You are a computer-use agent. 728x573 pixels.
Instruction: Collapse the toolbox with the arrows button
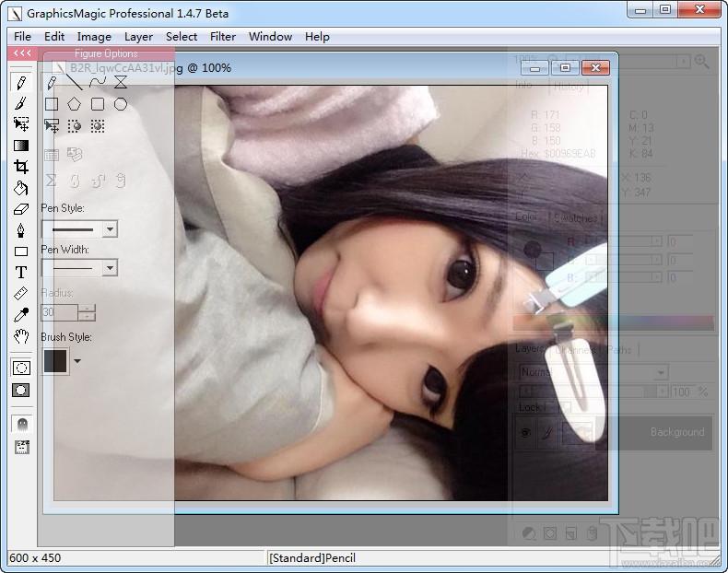click(x=22, y=53)
